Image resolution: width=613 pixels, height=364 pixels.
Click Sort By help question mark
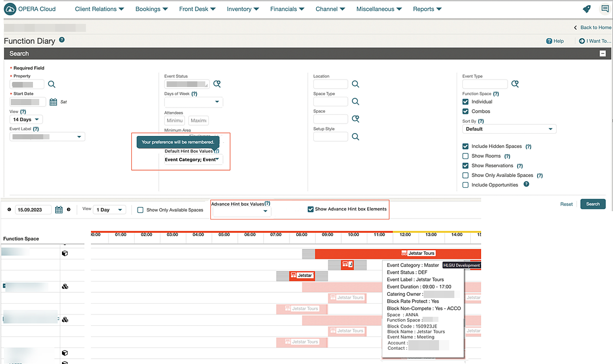tap(481, 121)
